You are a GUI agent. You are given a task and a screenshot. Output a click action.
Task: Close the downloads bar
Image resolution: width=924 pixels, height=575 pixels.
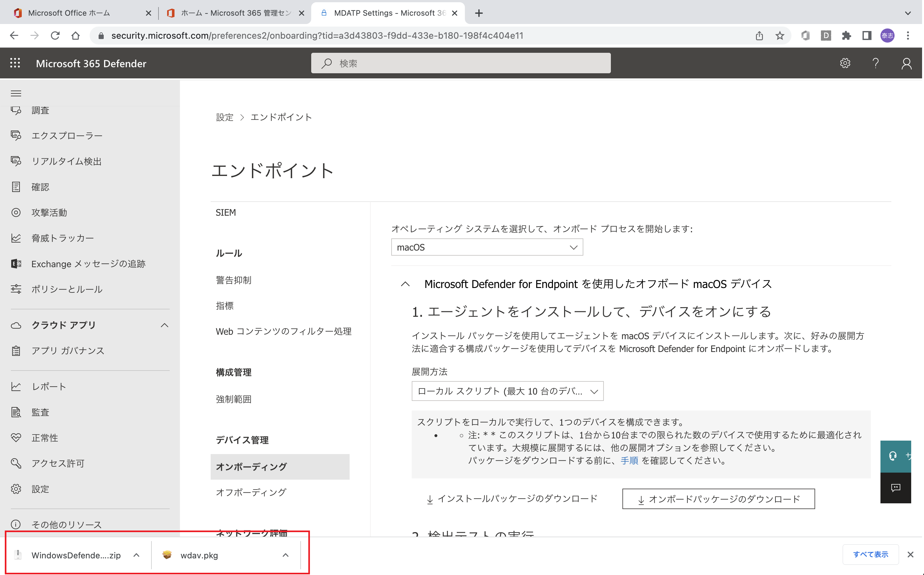coord(910,555)
